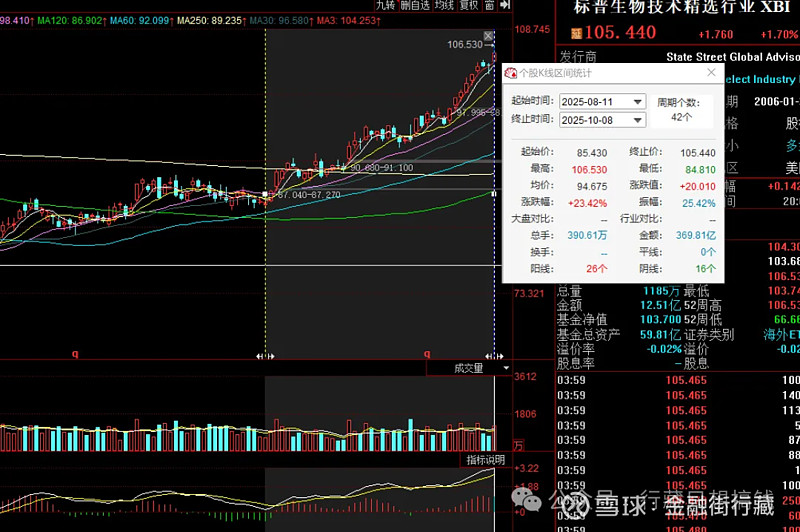Click the 涨跌值 +20.010 value
The image size is (800, 532).
697,187
